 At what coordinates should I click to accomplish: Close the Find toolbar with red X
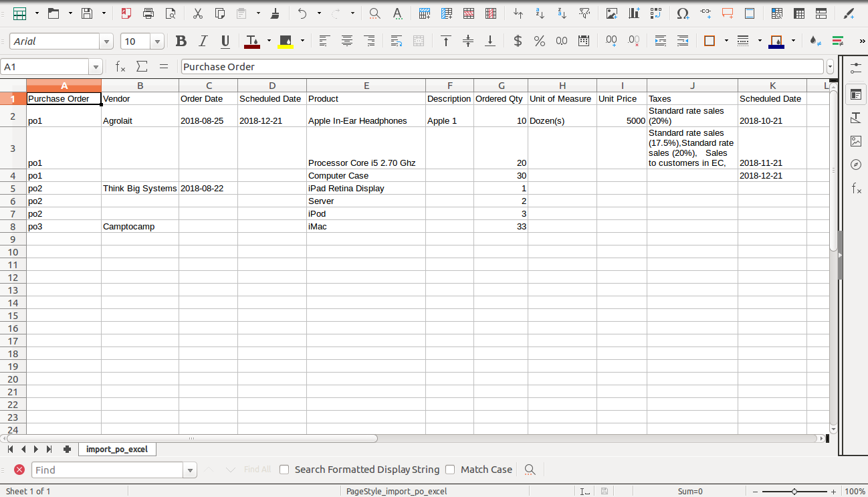click(19, 470)
